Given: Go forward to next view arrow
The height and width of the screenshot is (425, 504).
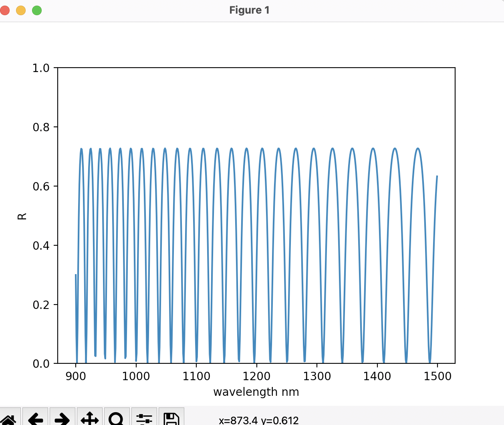Looking at the screenshot, I should pyautogui.click(x=62, y=419).
